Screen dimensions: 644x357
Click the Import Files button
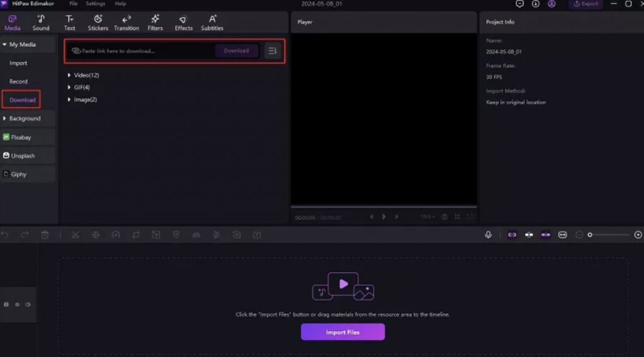343,332
